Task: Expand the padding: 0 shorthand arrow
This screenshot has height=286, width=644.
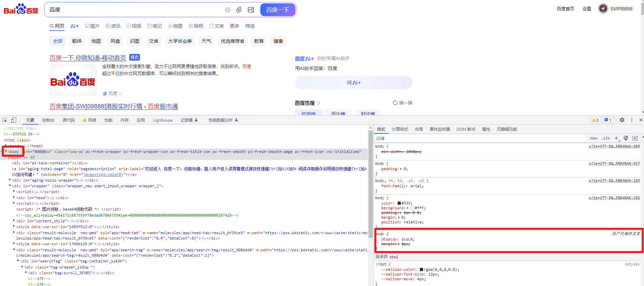Action: pos(401,169)
